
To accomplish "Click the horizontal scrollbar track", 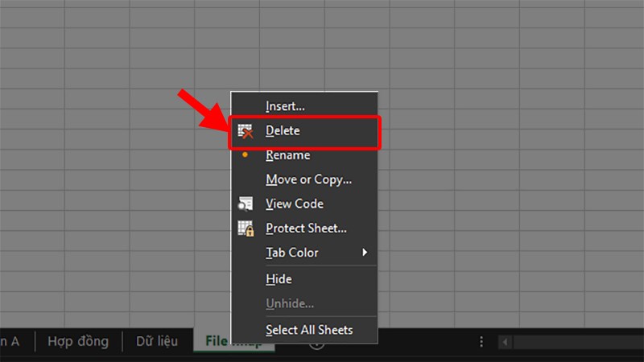I will click(578, 342).
